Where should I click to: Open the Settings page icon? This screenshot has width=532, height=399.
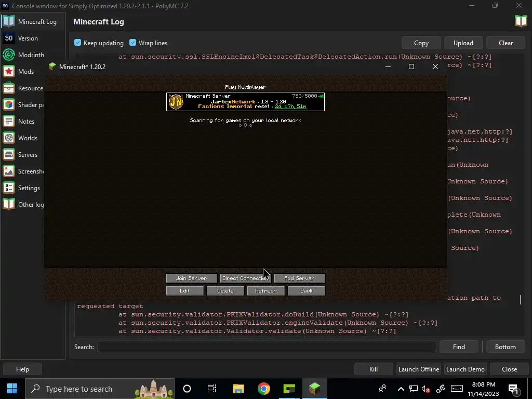9,188
